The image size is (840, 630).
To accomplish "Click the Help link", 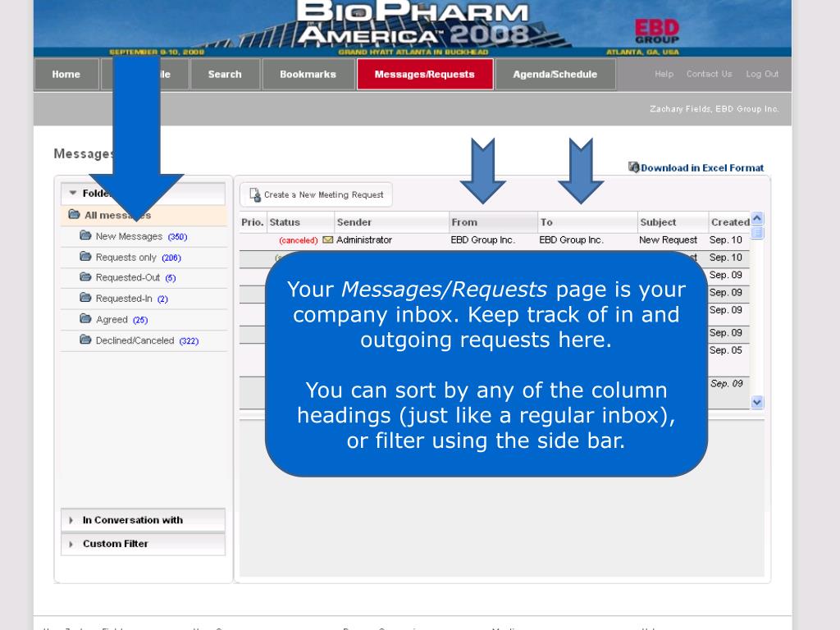I will [664, 74].
